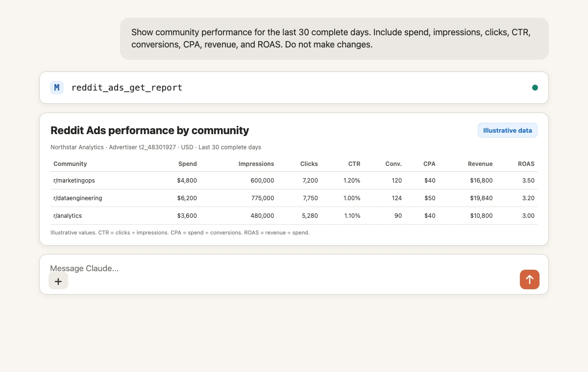Click CTR value 1.10%

[352, 216]
